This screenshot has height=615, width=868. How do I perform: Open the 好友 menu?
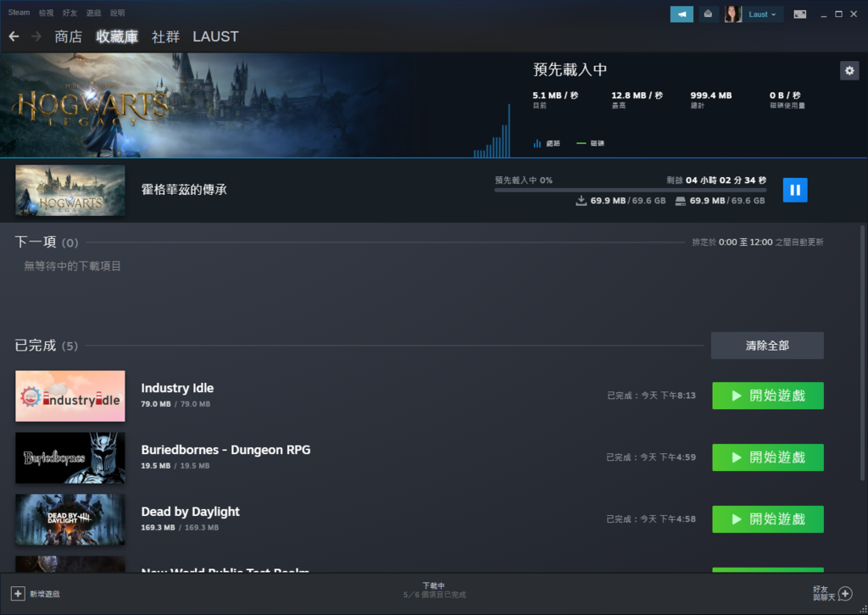click(70, 13)
